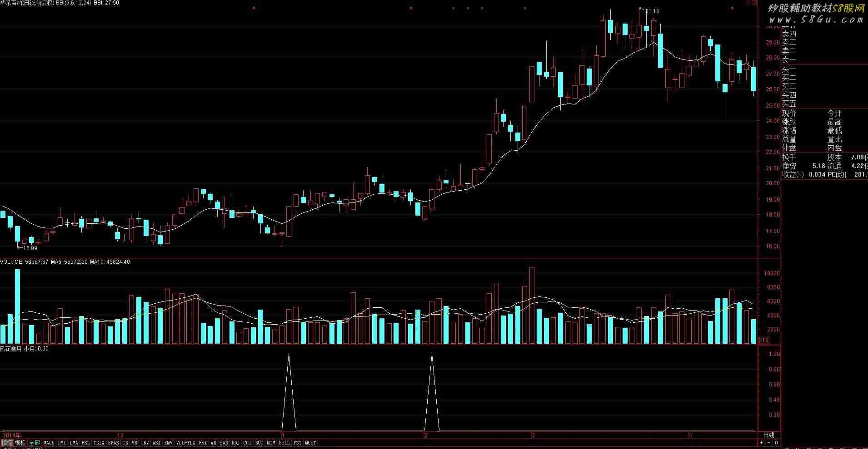The height and width of the screenshot is (449, 868).
Task: Click the MA5: 58272.20 volume label
Action: tap(69, 262)
